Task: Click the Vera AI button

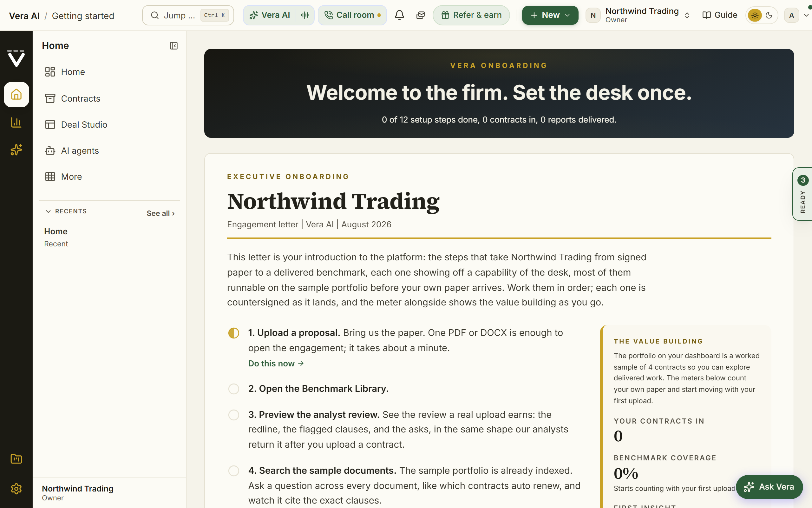Action: pyautogui.click(x=270, y=15)
